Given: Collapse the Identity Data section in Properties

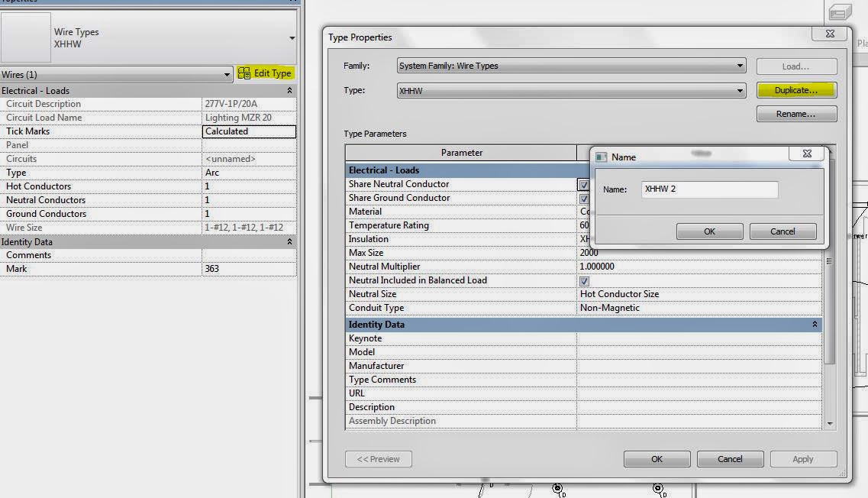Looking at the screenshot, I should point(290,241).
